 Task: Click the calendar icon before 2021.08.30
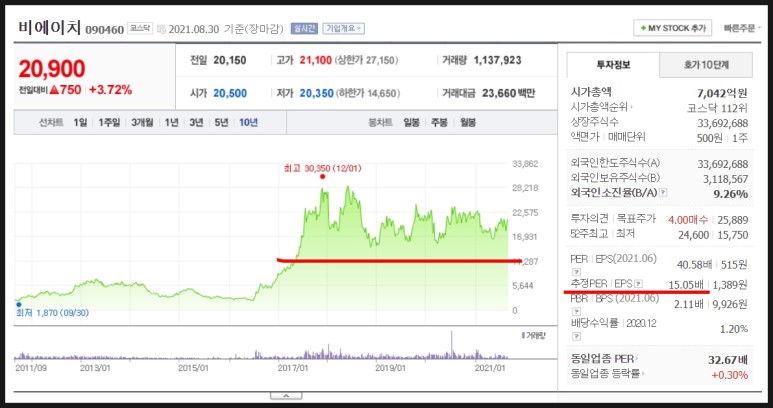(x=161, y=29)
